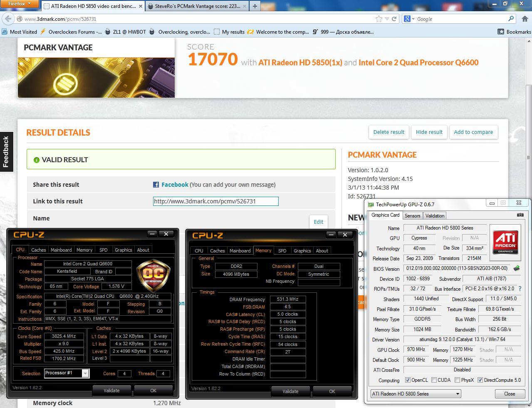Click the 17070 score number

point(213,59)
